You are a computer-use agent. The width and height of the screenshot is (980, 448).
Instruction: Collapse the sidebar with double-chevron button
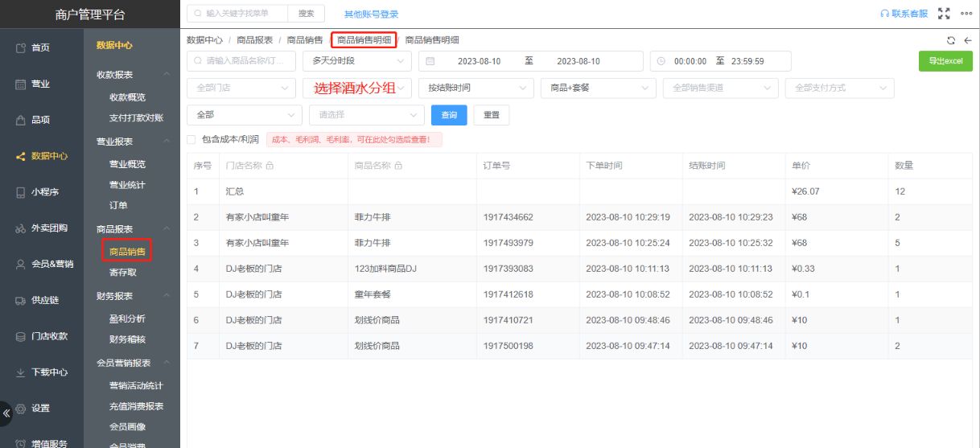point(6,413)
